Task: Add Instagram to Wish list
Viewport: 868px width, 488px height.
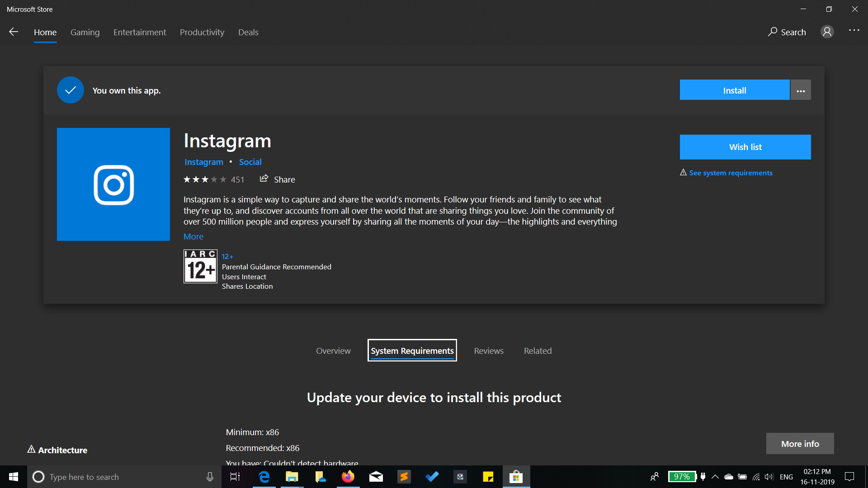Action: coord(745,147)
